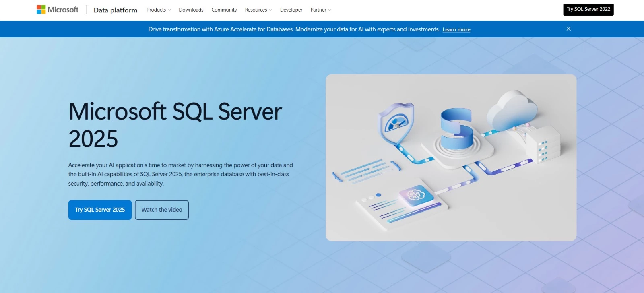The height and width of the screenshot is (293, 644).
Task: Click the Watch the video button
Action: [x=162, y=210]
